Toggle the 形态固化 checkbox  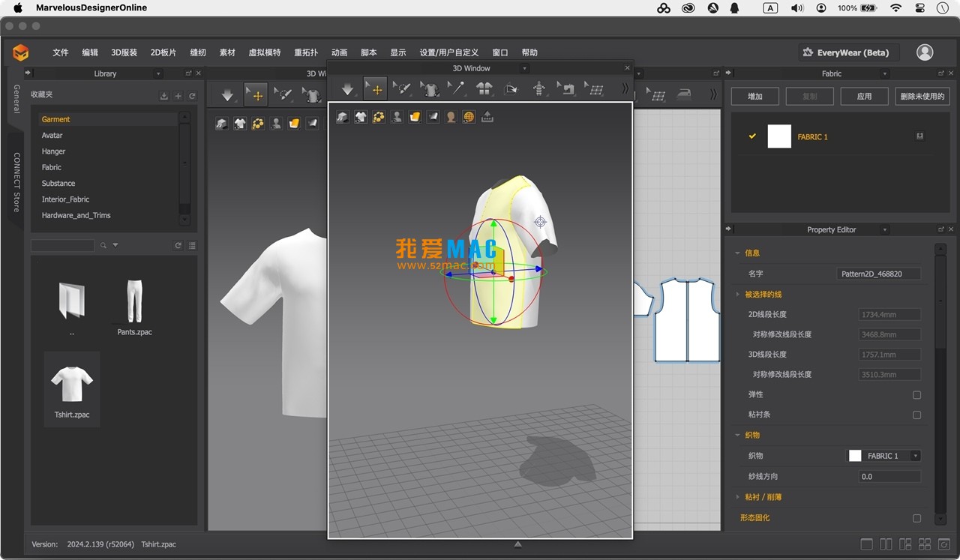916,518
